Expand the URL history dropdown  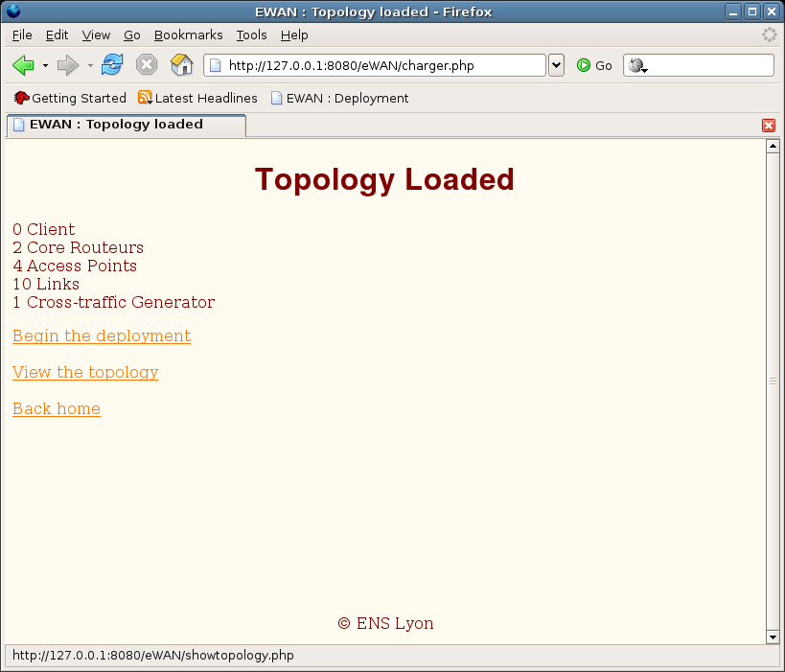tap(556, 65)
